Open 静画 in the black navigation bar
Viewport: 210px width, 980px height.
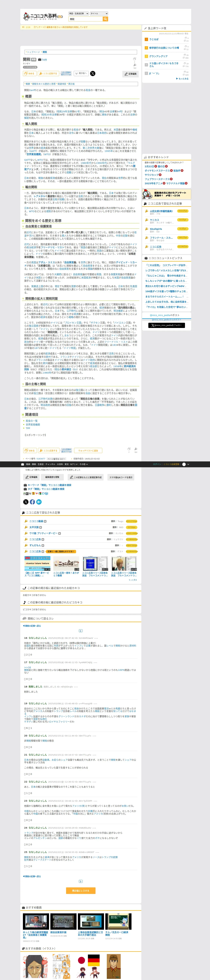[34, 464]
